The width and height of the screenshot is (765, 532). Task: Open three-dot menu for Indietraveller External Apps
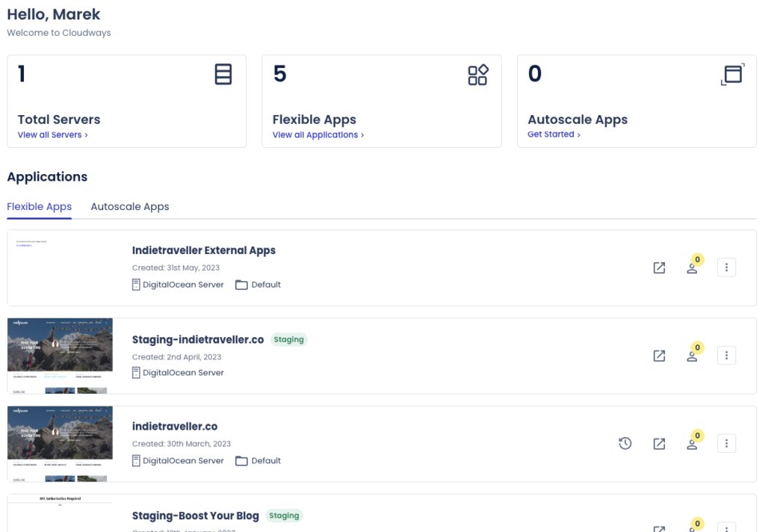pos(726,267)
